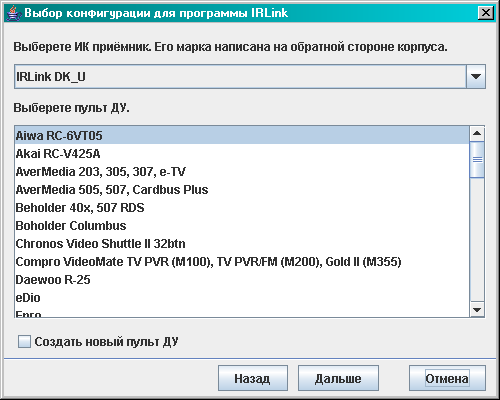Click the Отмена button
The width and height of the screenshot is (500, 400).
[x=447, y=378]
